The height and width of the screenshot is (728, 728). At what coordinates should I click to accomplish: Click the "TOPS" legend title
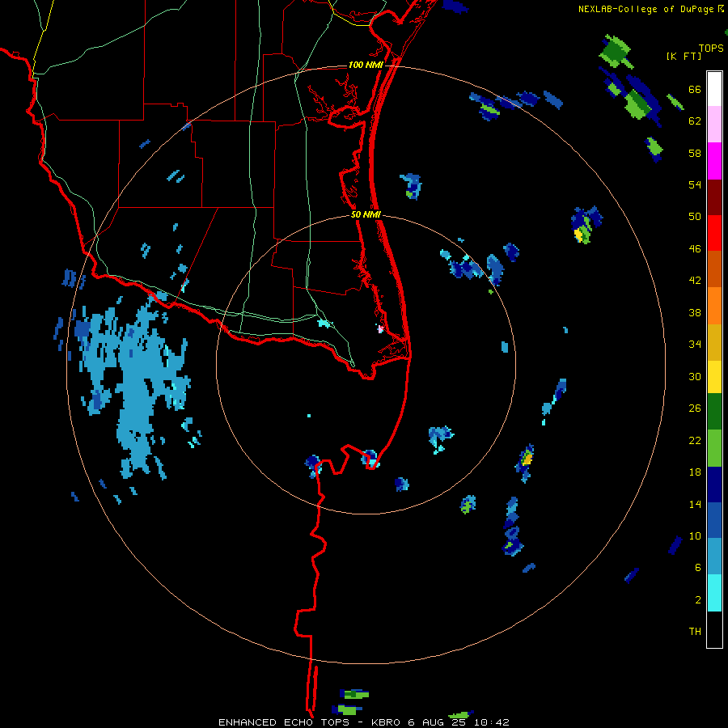click(x=711, y=49)
